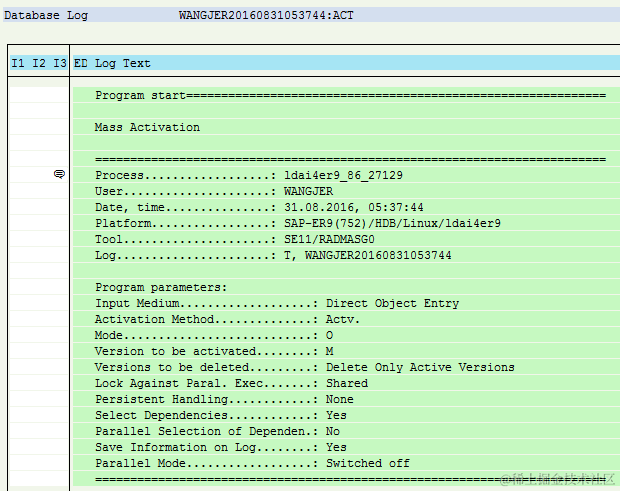Click the I3 column header

[x=60, y=63]
